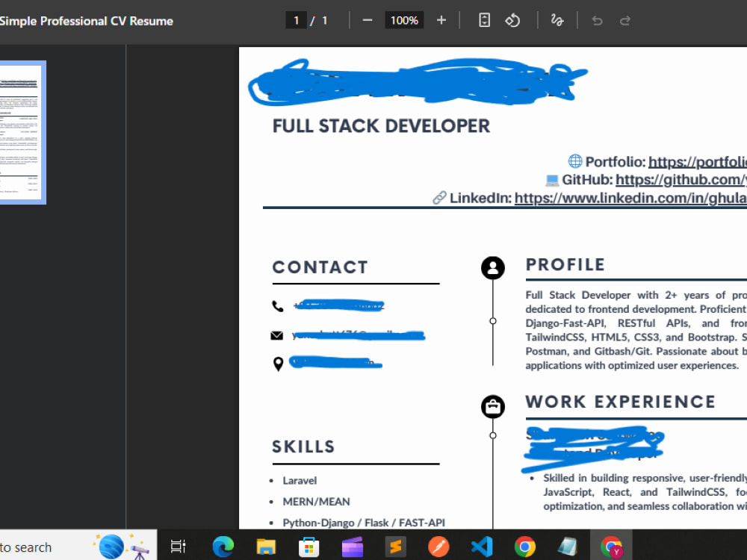747x560 pixels.
Task: Click the Laravel skill item
Action: (x=300, y=480)
